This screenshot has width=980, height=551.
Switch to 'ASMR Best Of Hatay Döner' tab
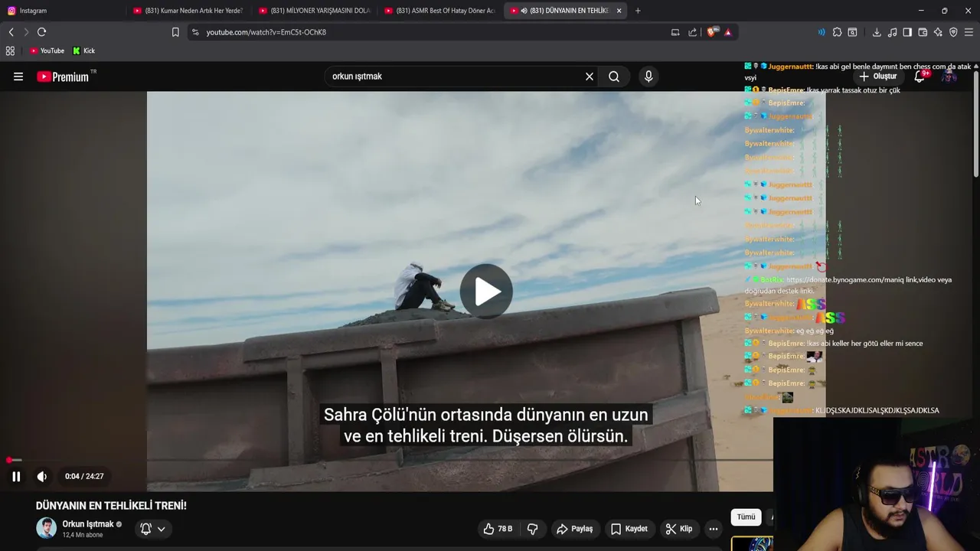pyautogui.click(x=440, y=11)
